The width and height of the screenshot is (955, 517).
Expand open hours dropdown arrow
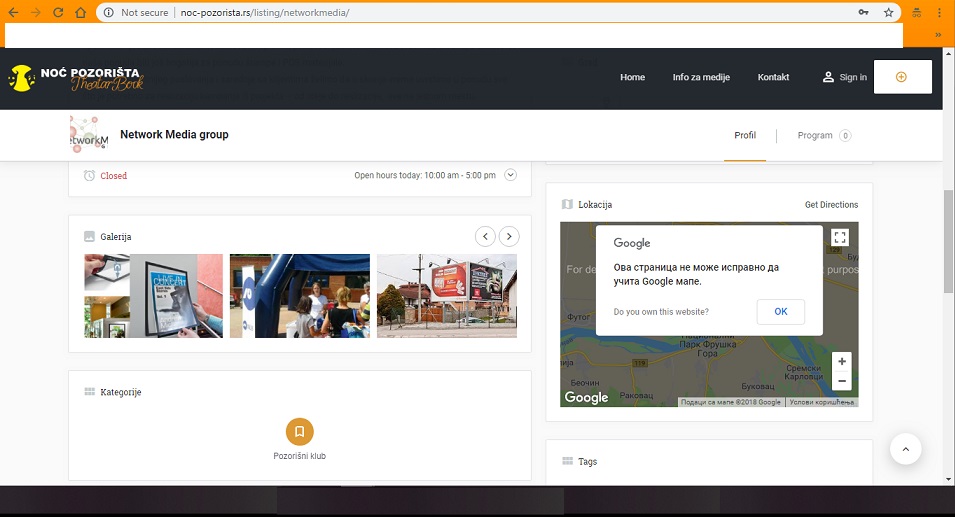click(510, 175)
